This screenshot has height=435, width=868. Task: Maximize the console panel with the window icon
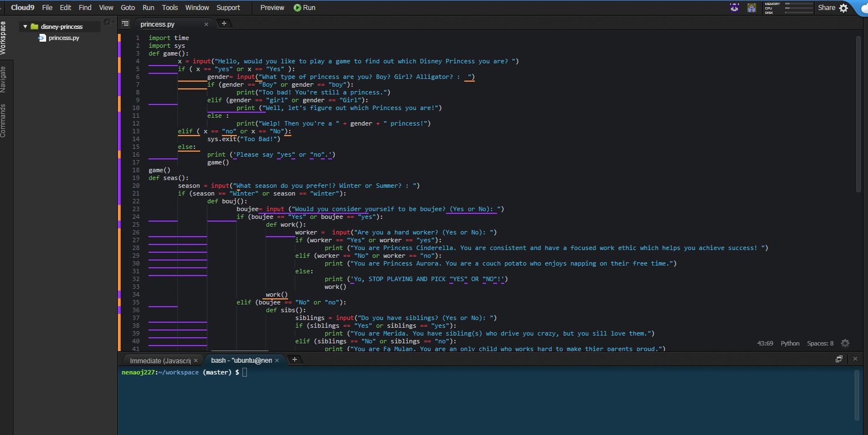click(x=839, y=359)
